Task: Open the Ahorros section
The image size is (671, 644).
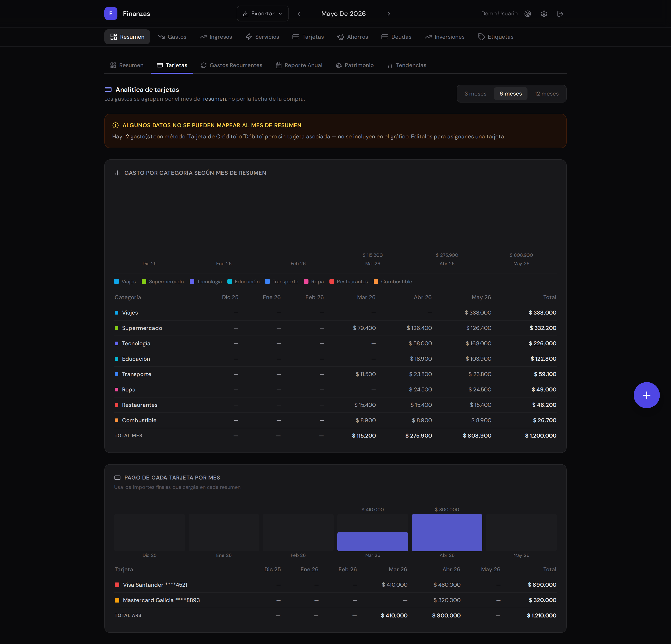Action: tap(353, 37)
